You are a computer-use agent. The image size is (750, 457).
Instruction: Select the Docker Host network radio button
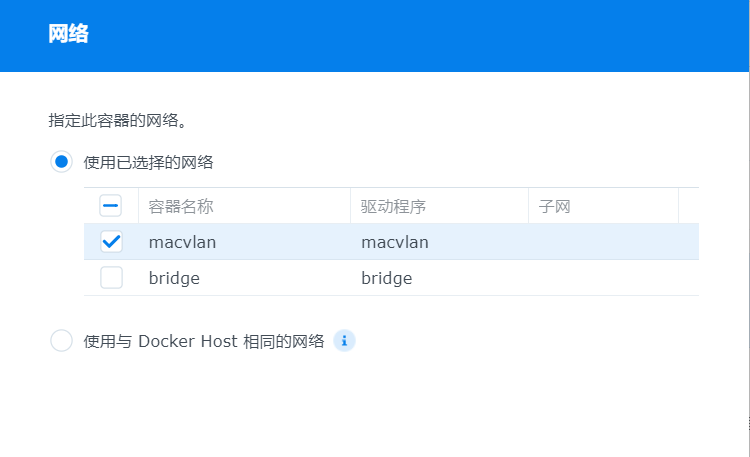(61, 341)
